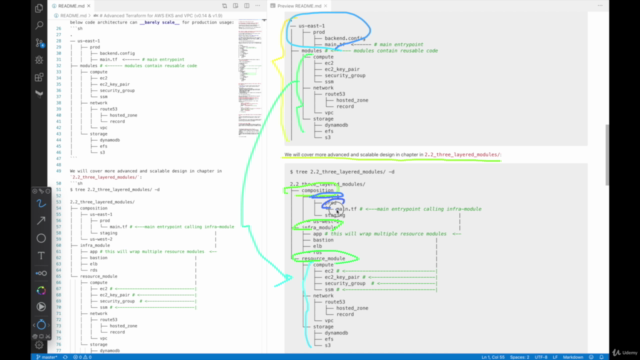This screenshot has height=360, width=640.
Task: Click the blue ring cursor highlight tool
Action: (41, 325)
